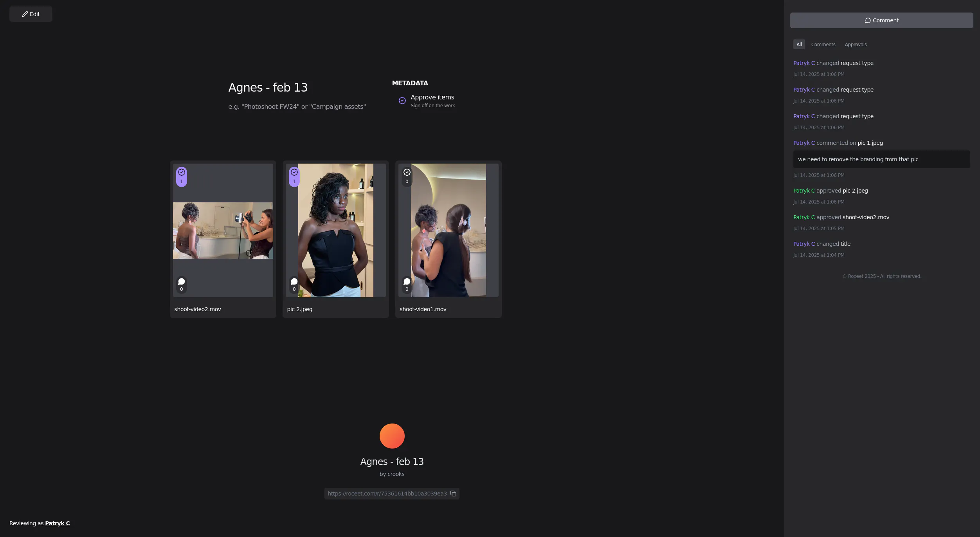Image resolution: width=980 pixels, height=537 pixels.
Task: Open comments bubble on shoot-video1.mov
Action: [407, 285]
